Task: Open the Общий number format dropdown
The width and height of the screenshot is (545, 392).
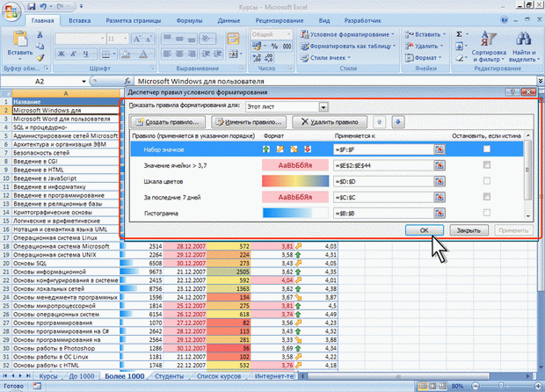Action: coord(288,34)
